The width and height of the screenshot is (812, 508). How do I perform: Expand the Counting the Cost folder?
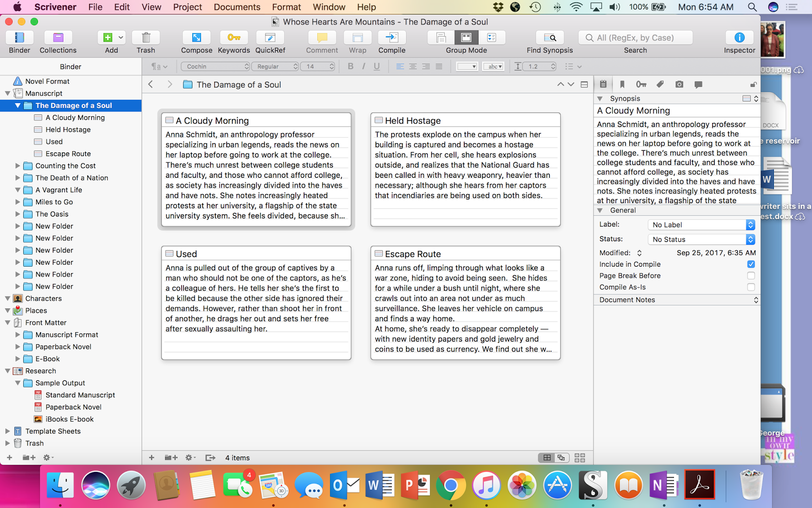(18, 166)
